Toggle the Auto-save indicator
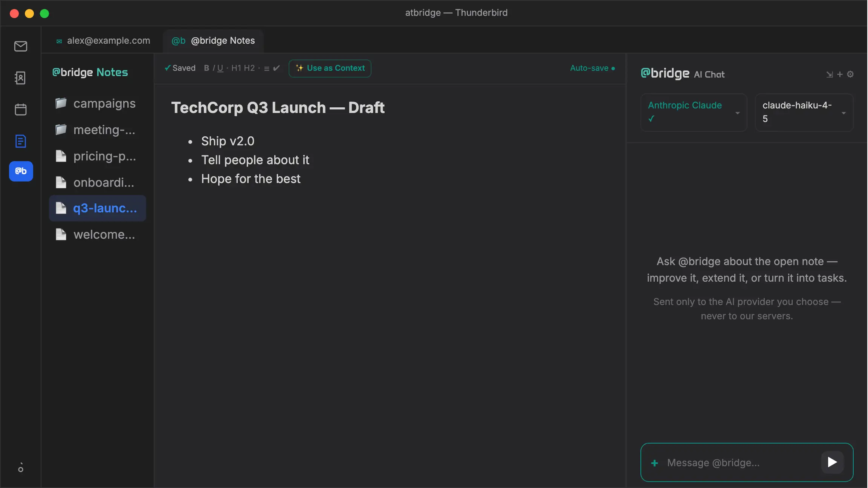The width and height of the screenshot is (868, 488). 593,68
